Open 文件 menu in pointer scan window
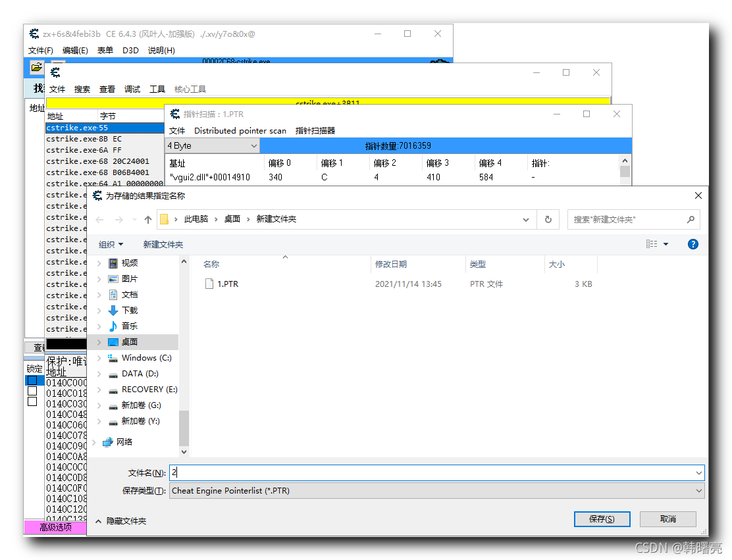This screenshot has height=560, width=732. click(x=177, y=131)
